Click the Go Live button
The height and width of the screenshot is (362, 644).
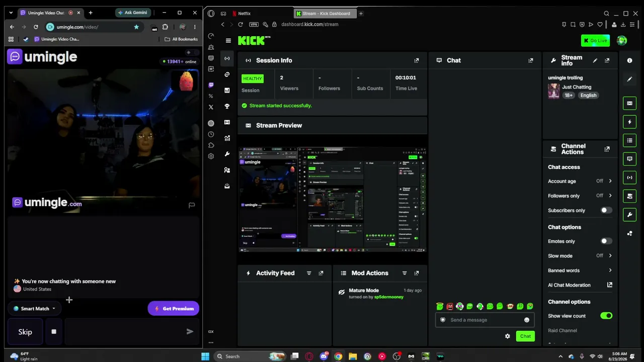(595, 41)
